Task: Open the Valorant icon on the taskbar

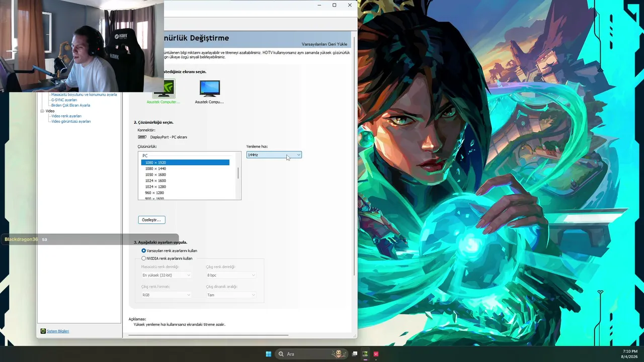Action: pyautogui.click(x=376, y=354)
